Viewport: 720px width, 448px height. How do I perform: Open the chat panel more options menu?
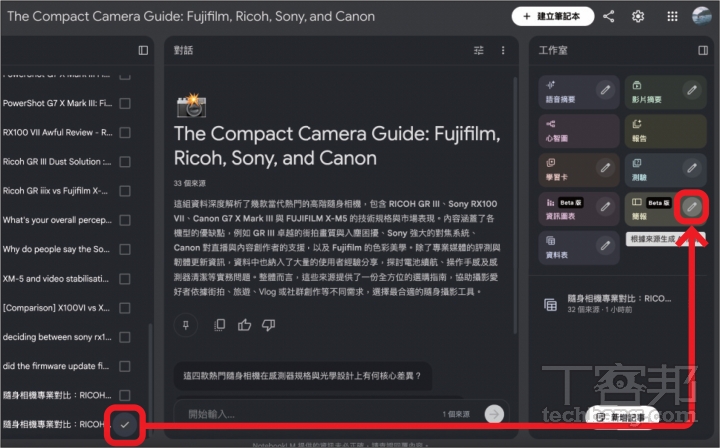(x=503, y=50)
